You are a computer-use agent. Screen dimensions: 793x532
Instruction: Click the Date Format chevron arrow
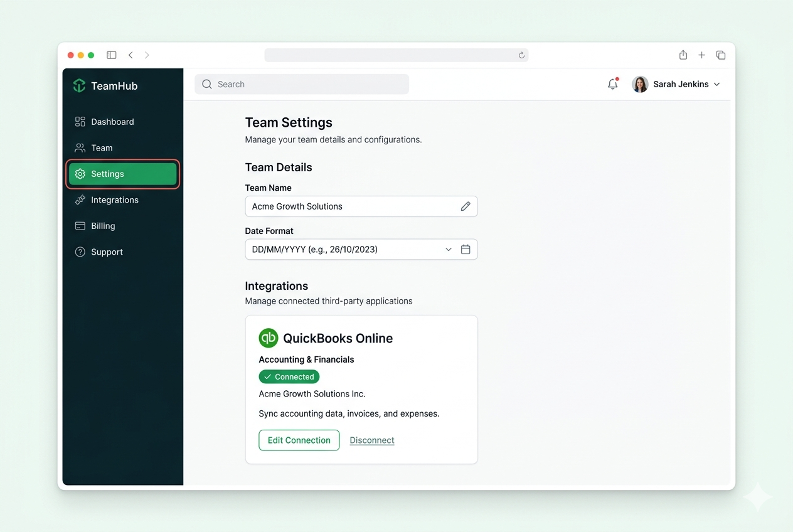pyautogui.click(x=449, y=249)
